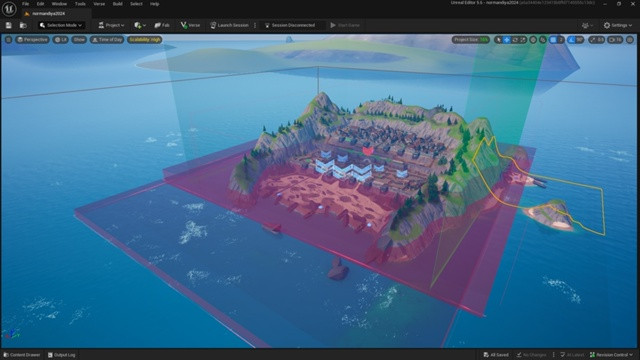This screenshot has height=360, width=640.
Task: Toggle rotation angle snapping in the viewport
Action: point(571,40)
